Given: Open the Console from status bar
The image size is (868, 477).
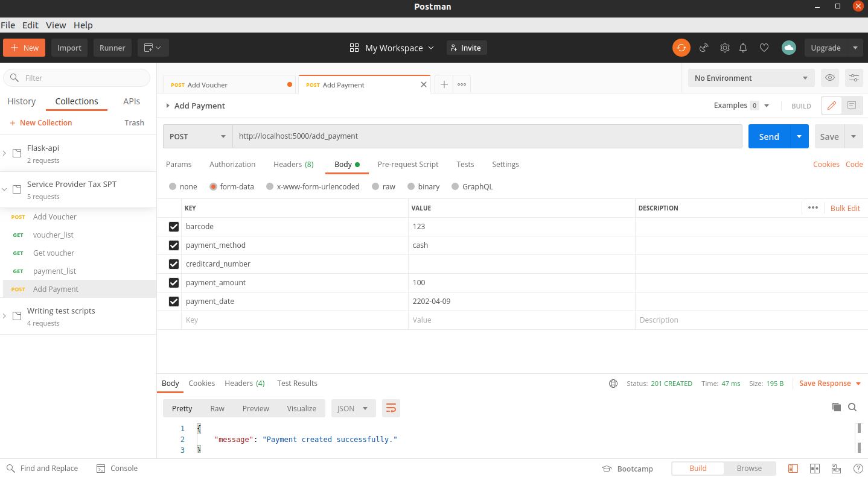Looking at the screenshot, I should point(117,468).
